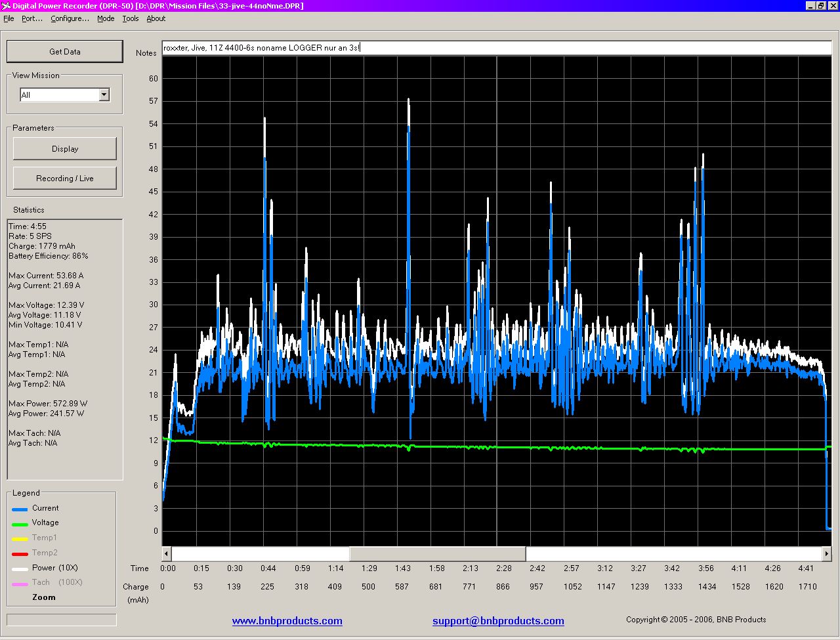The width and height of the screenshot is (840, 640).
Task: Toggle the Current legend blue swatch
Action: click(x=20, y=509)
